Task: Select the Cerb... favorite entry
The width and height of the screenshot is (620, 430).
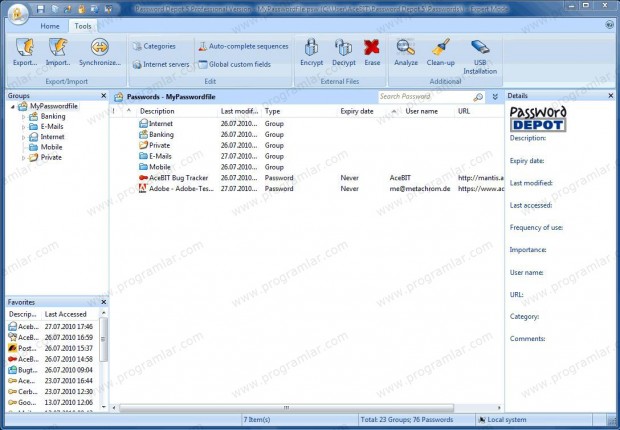Action: [51, 392]
